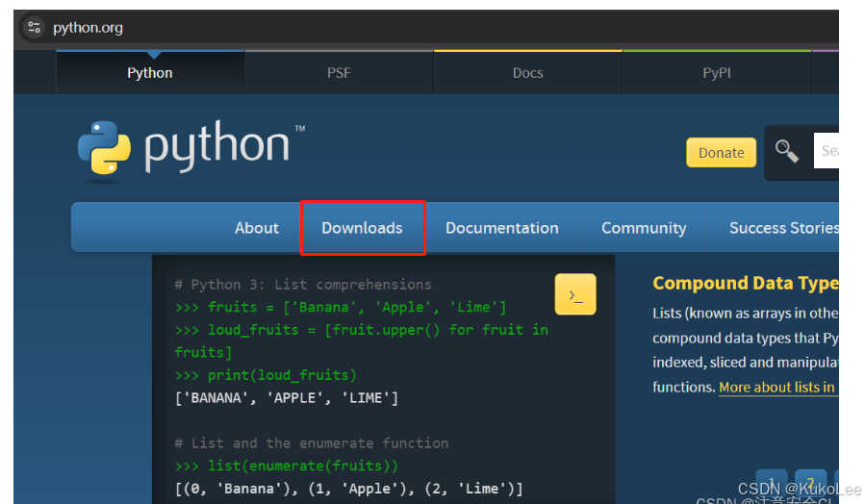Click the output "['BANANA', 'APPLE', 'LIME']"
This screenshot has height=504, width=865.
coord(287,397)
